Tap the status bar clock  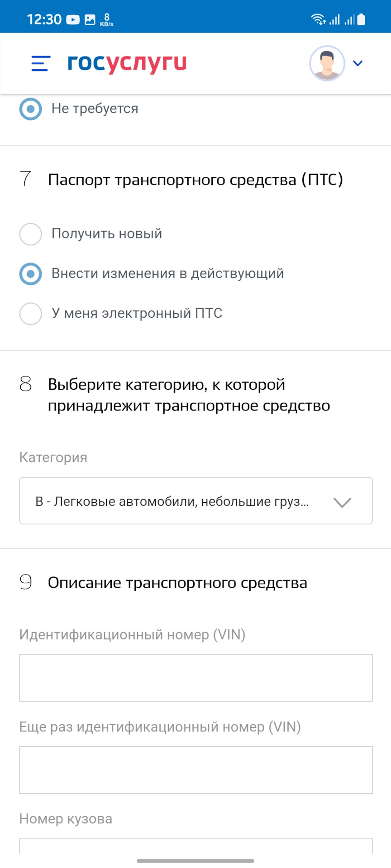tap(44, 19)
